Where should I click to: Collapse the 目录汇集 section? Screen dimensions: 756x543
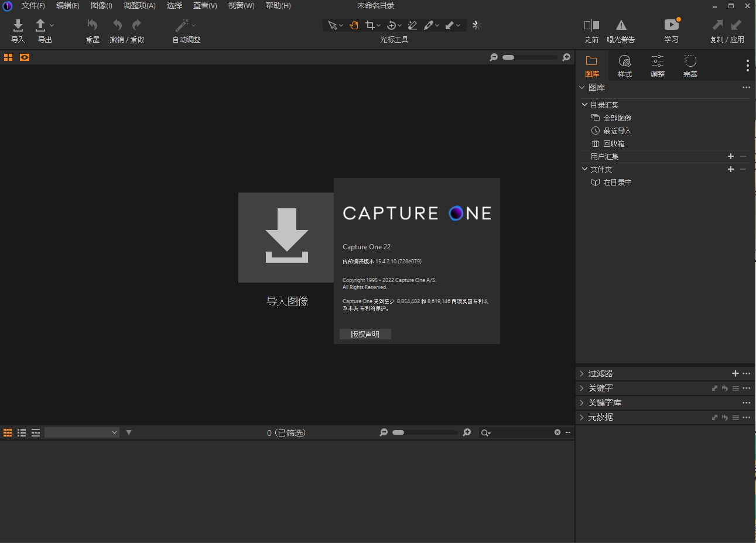pos(584,104)
